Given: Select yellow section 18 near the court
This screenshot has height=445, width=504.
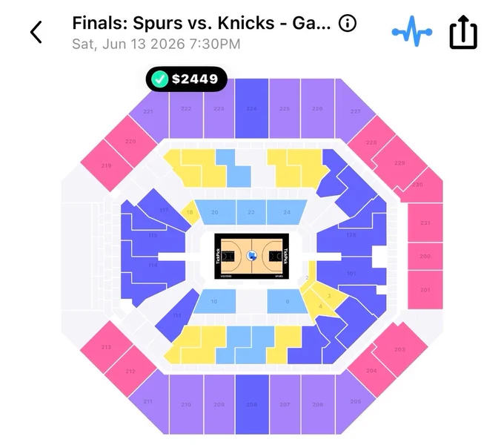Looking at the screenshot, I should point(190,212).
